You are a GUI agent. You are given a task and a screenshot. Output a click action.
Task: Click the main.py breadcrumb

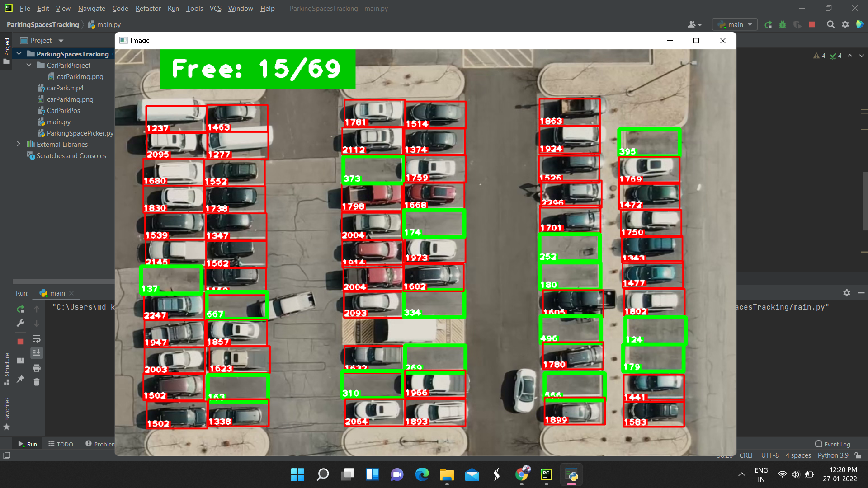[x=104, y=25]
